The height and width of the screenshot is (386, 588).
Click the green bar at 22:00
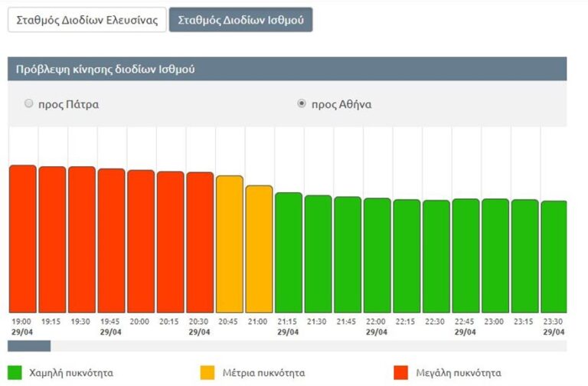[x=377, y=255]
